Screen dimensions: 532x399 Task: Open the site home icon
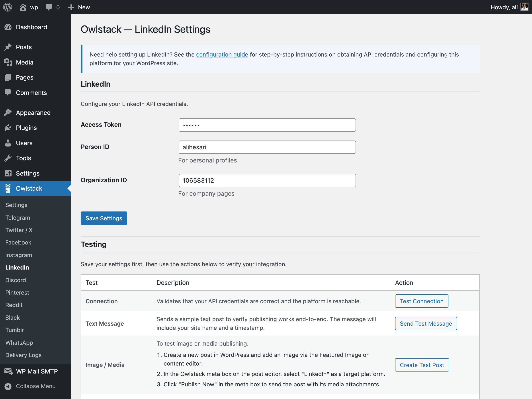click(x=23, y=7)
